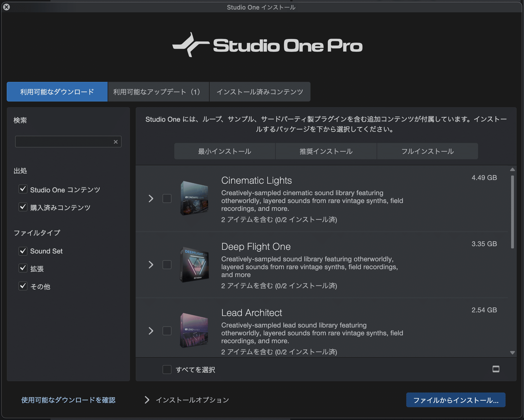Choose the フルインストール preset
The image size is (524, 420).
coord(428,151)
